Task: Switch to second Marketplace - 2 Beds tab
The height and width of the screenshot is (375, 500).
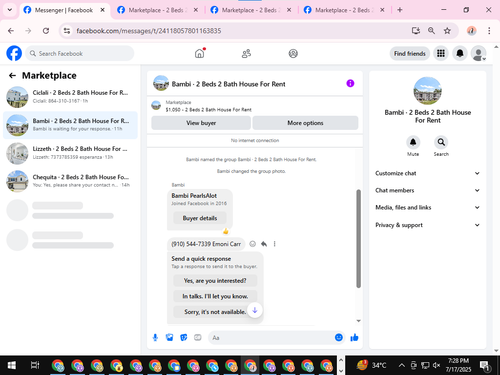Action: [x=157, y=10]
